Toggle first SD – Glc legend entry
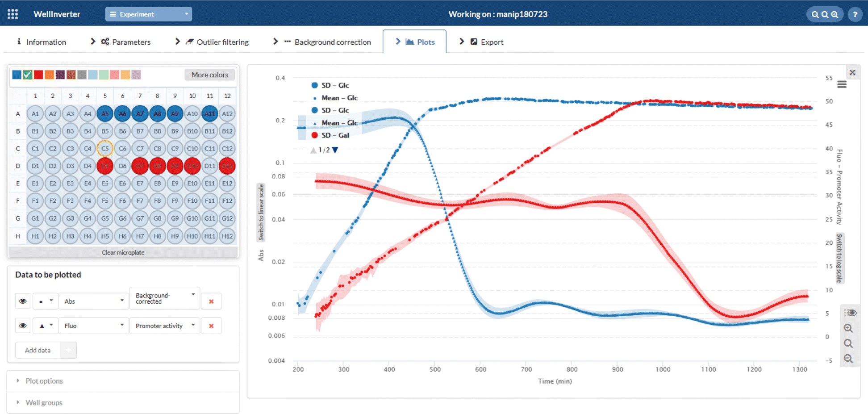Viewport: 868px width, 414px height. [330, 85]
